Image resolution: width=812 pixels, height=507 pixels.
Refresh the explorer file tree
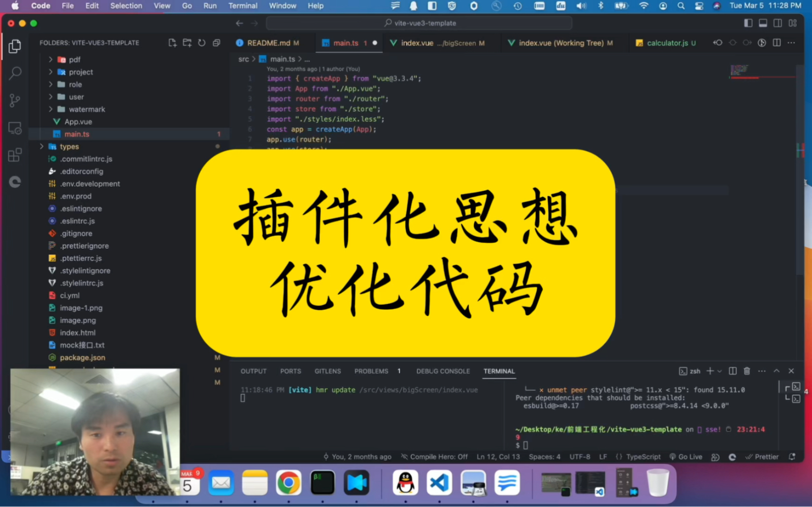[202, 43]
